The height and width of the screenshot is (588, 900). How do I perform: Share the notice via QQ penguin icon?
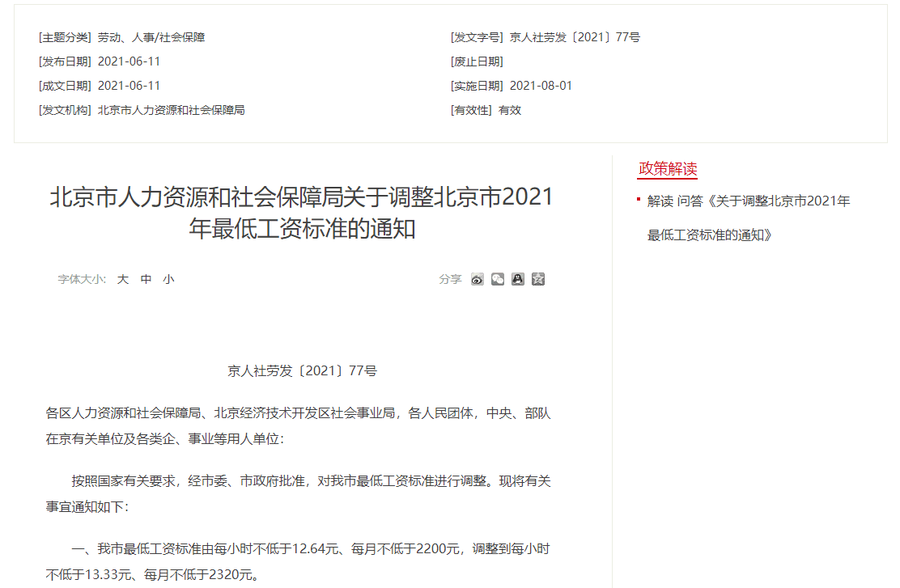518,279
